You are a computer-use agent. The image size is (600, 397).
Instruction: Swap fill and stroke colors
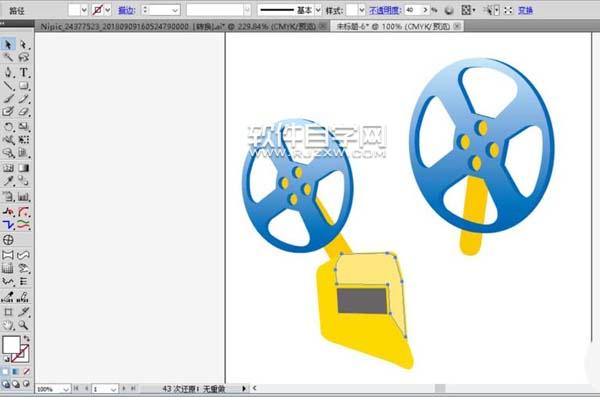pyautogui.click(x=26, y=338)
